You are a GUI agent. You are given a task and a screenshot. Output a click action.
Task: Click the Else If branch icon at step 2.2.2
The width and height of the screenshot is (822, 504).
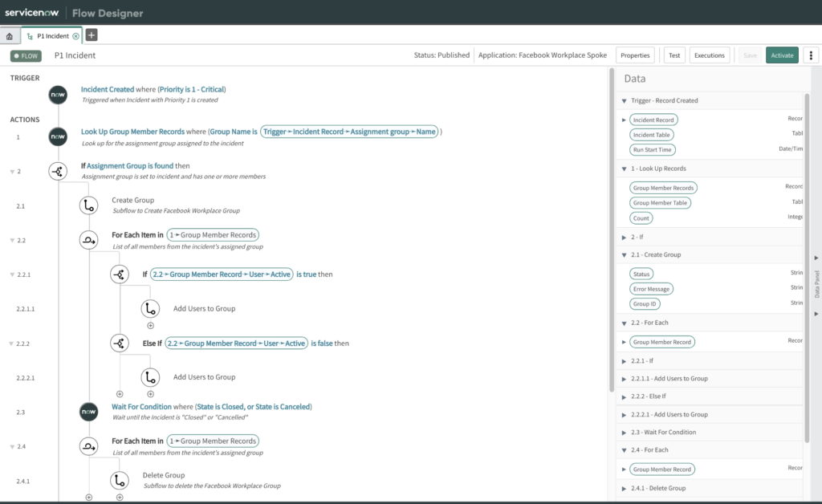[120, 343]
